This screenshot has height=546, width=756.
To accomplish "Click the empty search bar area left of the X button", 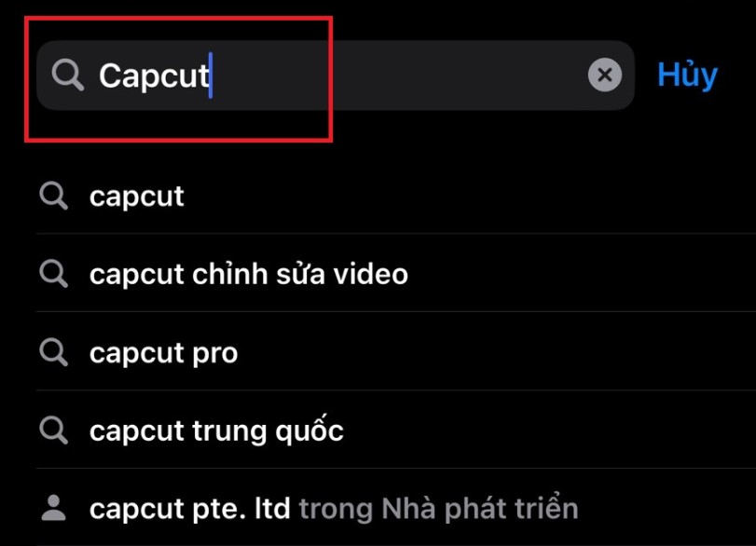I will click(x=399, y=75).
